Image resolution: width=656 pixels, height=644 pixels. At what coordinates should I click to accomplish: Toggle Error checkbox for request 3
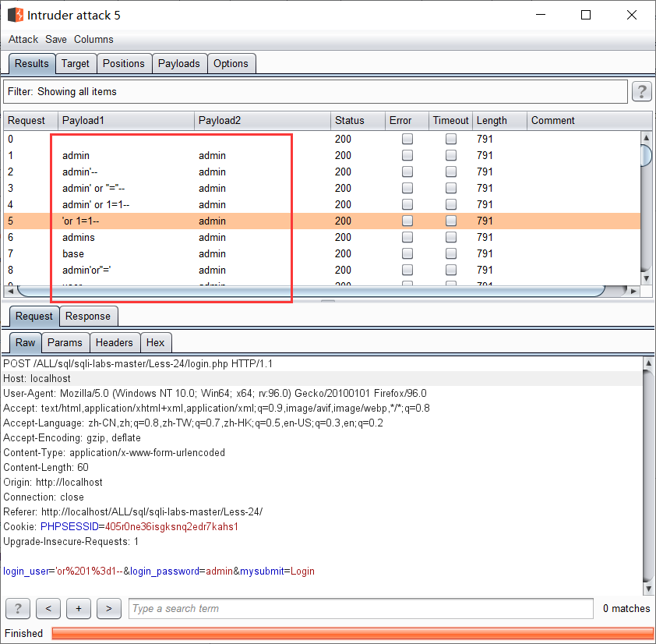(x=407, y=188)
